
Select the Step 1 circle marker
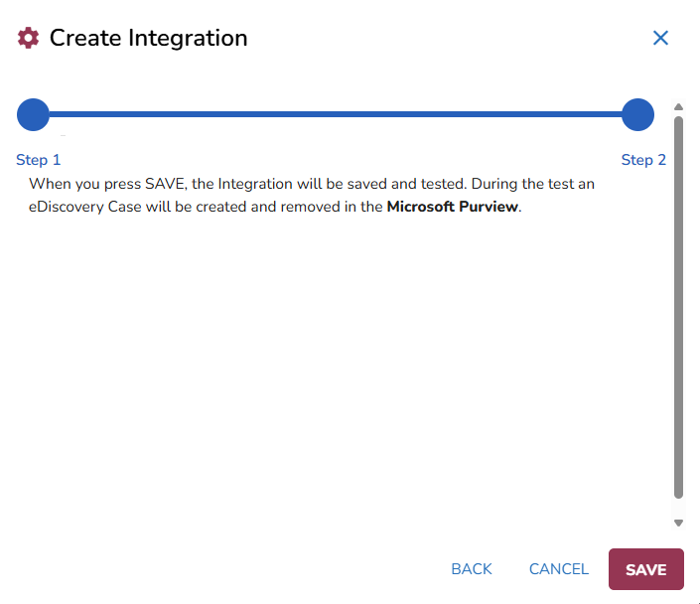point(33,114)
